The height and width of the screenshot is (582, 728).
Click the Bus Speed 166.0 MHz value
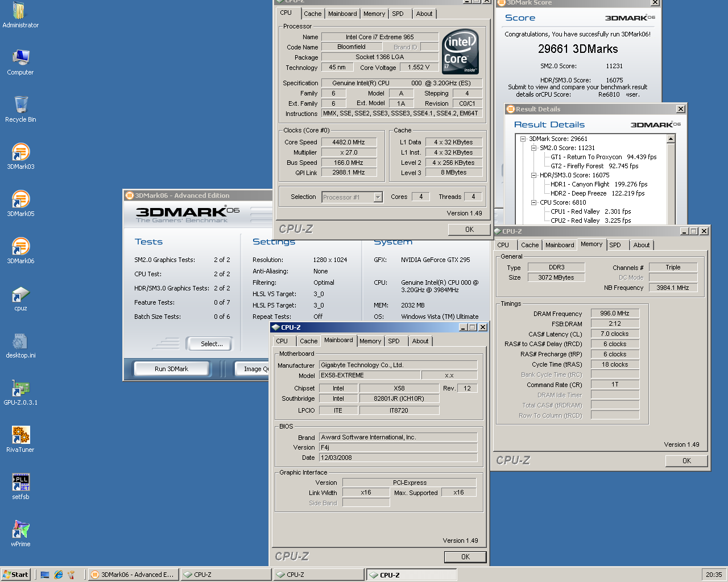click(349, 163)
